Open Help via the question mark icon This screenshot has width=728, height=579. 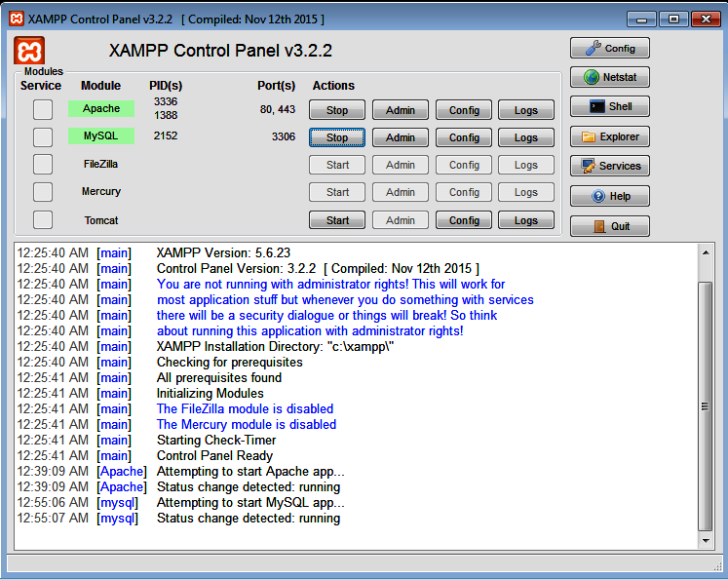click(609, 196)
